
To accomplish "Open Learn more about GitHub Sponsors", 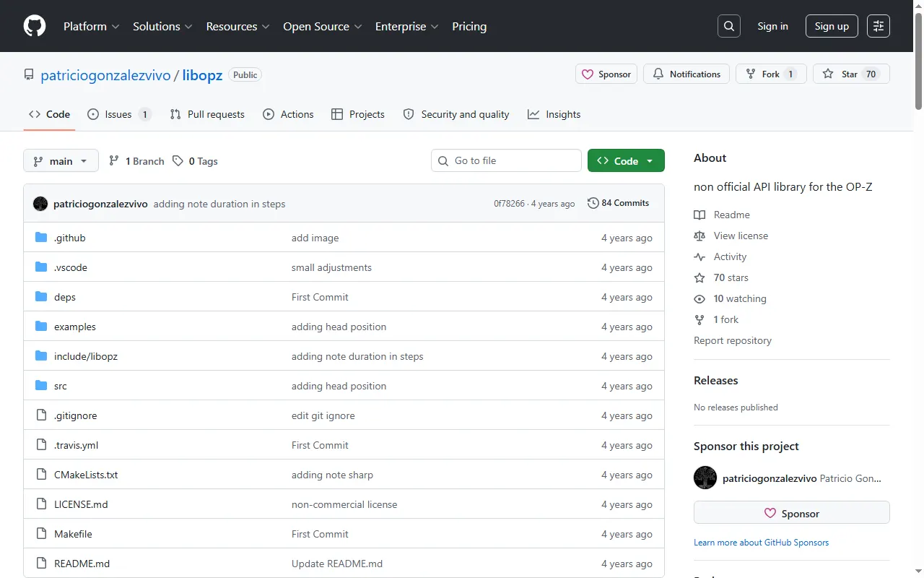I will (762, 542).
